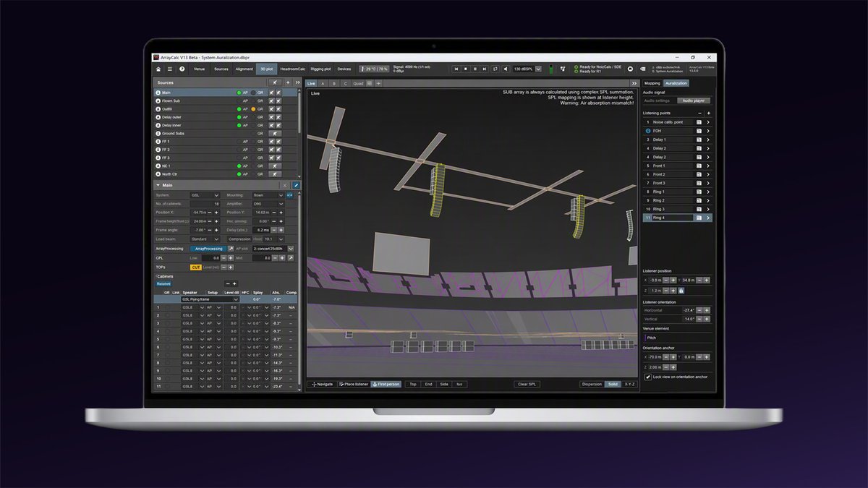The width and height of the screenshot is (868, 488).
Task: Add a new 3D view tab with plus
Action: point(378,83)
